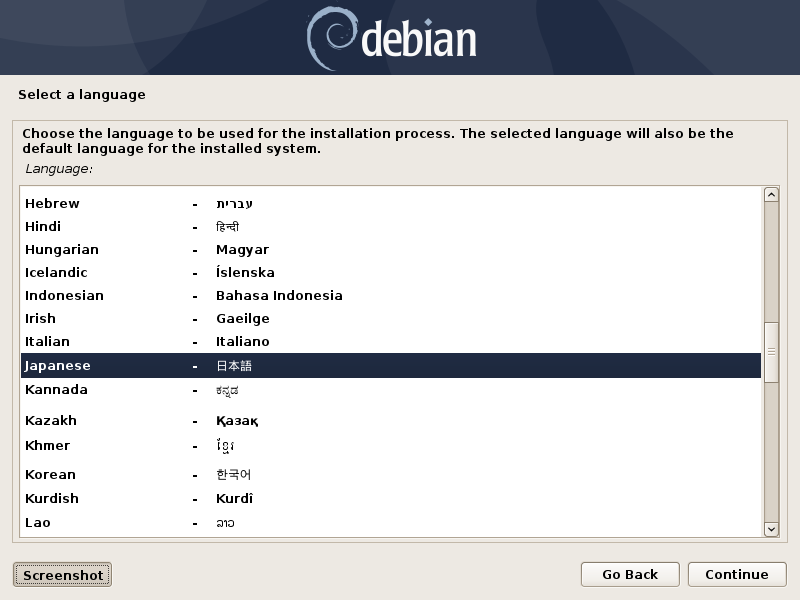Click the Debian swirl logo
This screenshot has height=600, width=800.
(330, 37)
